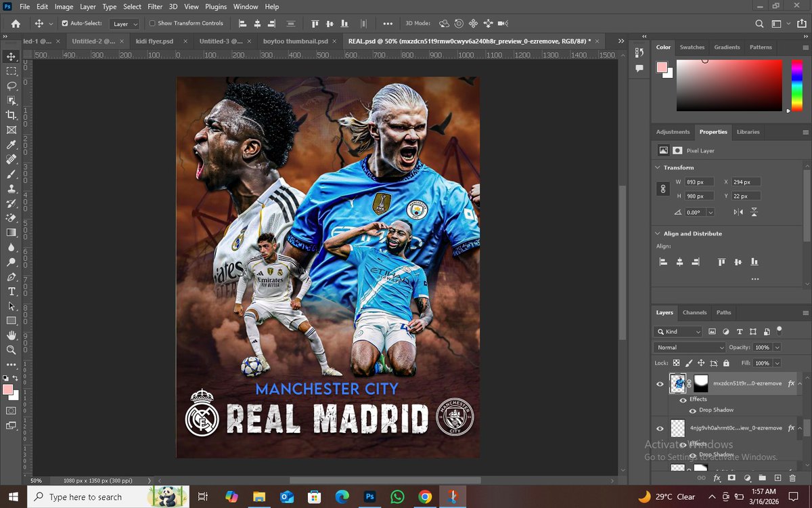812x508 pixels.
Task: Select the Horizontal Type tool
Action: pos(12,291)
